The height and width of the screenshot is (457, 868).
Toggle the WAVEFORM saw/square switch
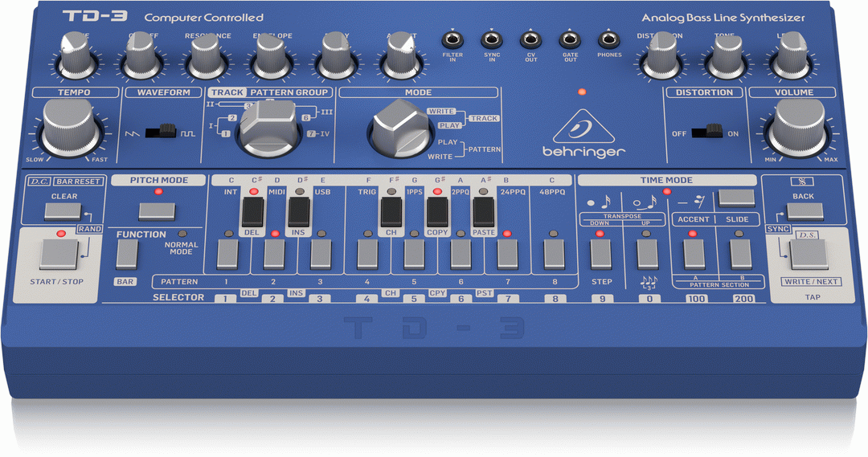[166, 129]
